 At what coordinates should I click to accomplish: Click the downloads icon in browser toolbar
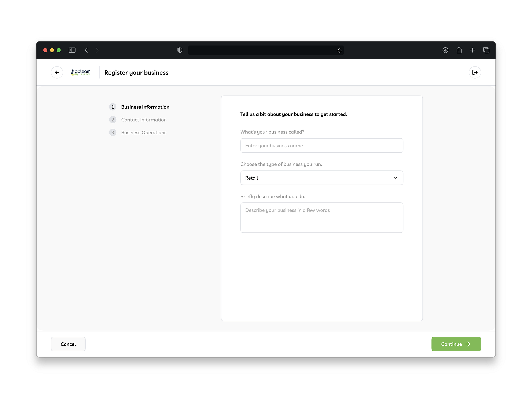tap(445, 50)
